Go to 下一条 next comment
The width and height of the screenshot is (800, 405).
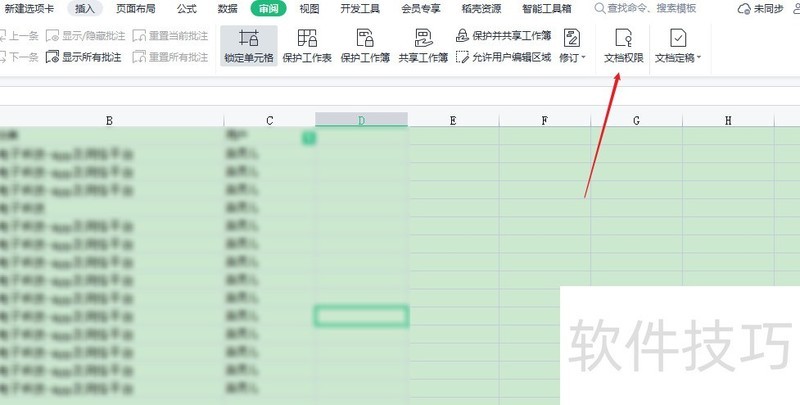click(19, 57)
